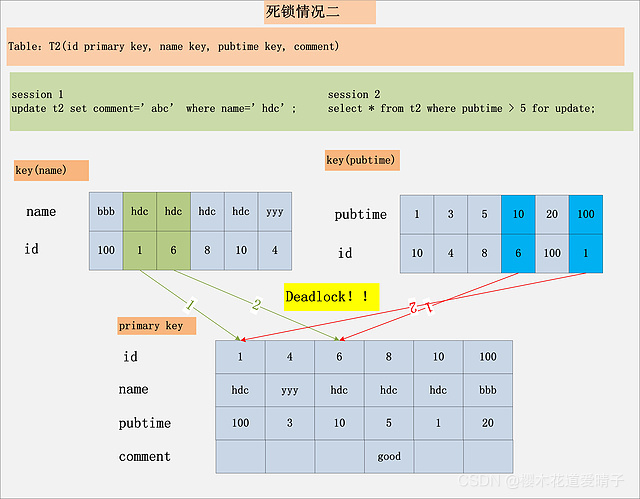Screen dimensions: 640x499
Task: Click the bbb cell in primary key table
Action: pos(487,390)
